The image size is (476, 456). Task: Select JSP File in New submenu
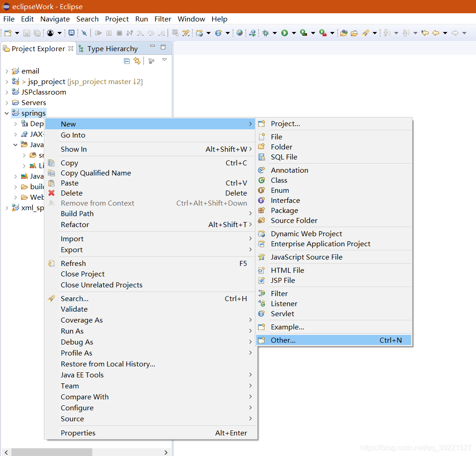tap(334, 280)
